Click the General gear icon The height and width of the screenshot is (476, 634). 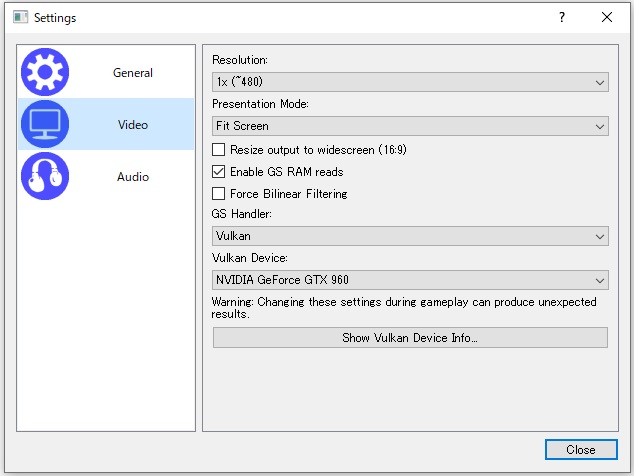pos(45,73)
